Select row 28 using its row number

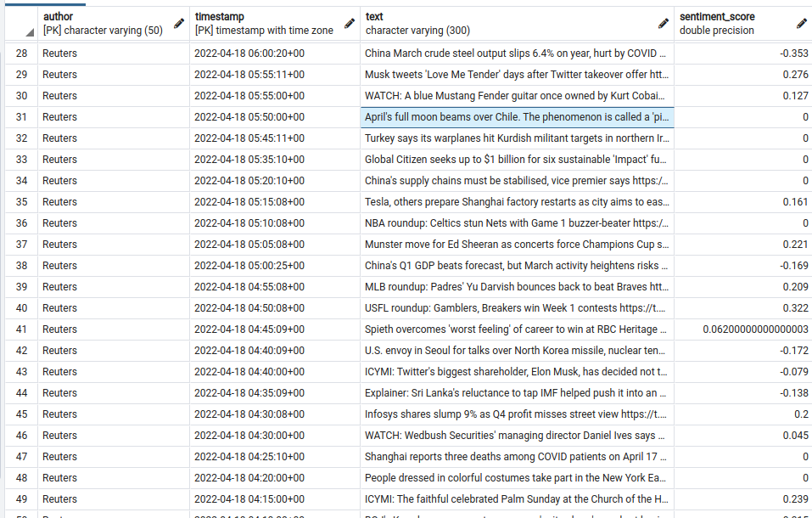tap(21, 53)
